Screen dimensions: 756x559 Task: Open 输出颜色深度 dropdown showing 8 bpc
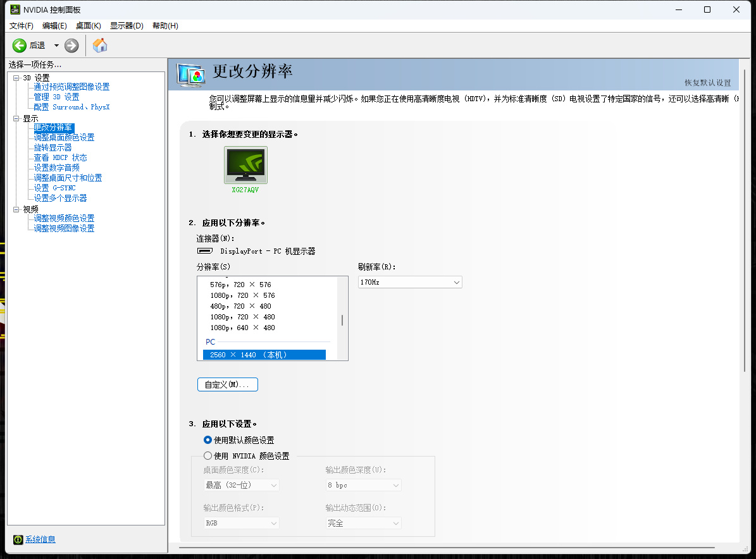pos(364,485)
